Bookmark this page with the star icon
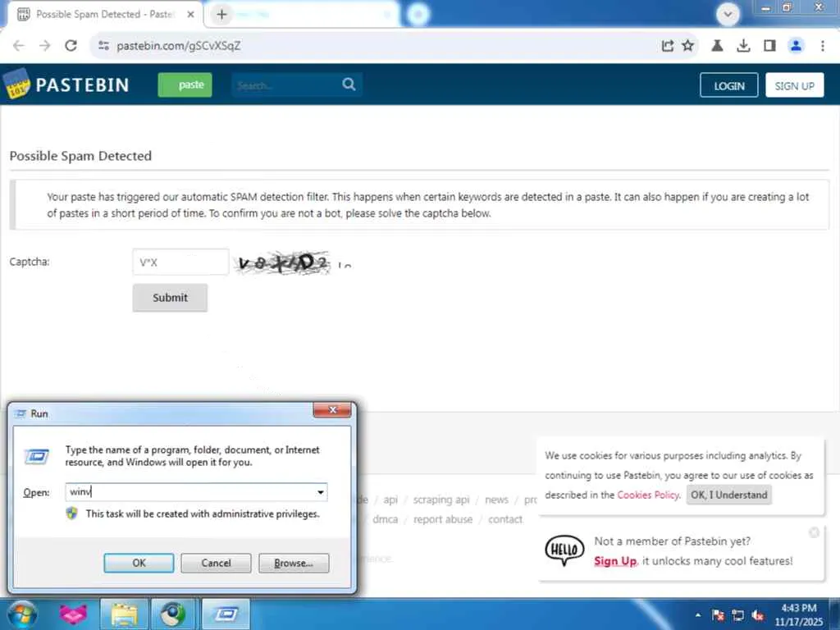This screenshot has height=630, width=840. click(688, 46)
